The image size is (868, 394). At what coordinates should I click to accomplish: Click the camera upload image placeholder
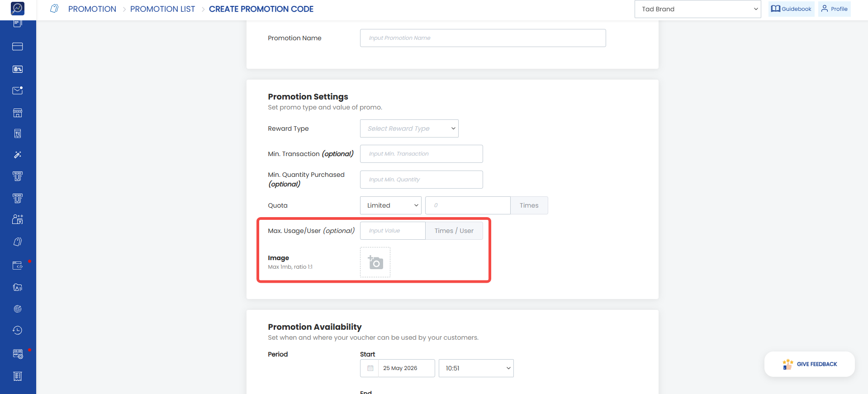375,262
